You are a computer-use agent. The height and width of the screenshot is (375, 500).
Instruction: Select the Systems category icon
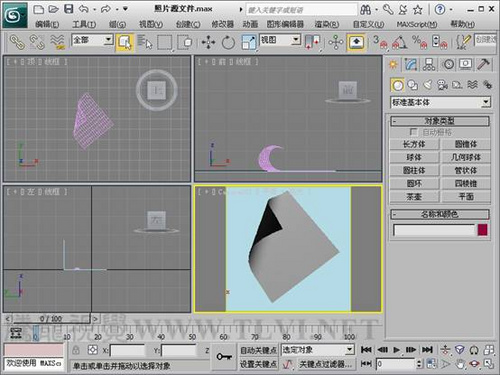(x=487, y=85)
